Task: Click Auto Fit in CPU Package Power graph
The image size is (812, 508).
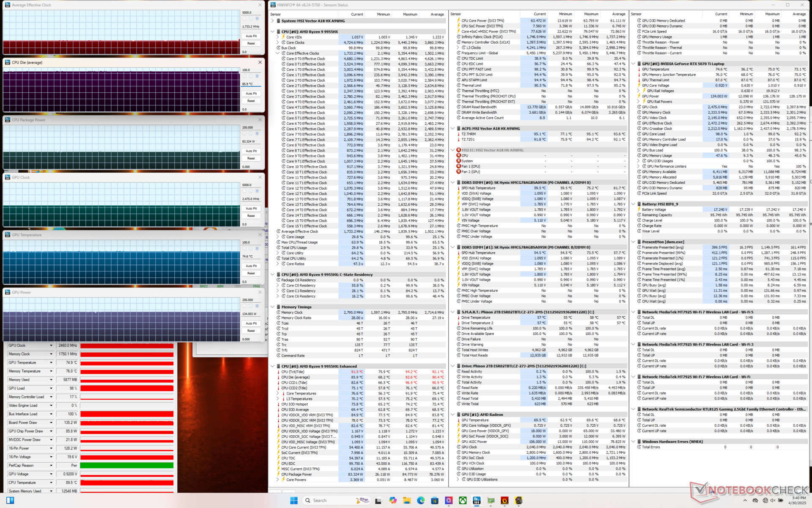Action: pos(251,151)
